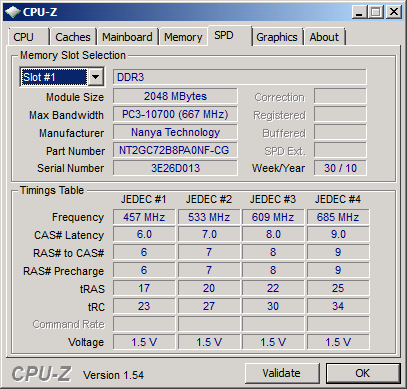Click the CPU-Z title bar app icon
This screenshot has width=407, height=389.
tap(13, 12)
